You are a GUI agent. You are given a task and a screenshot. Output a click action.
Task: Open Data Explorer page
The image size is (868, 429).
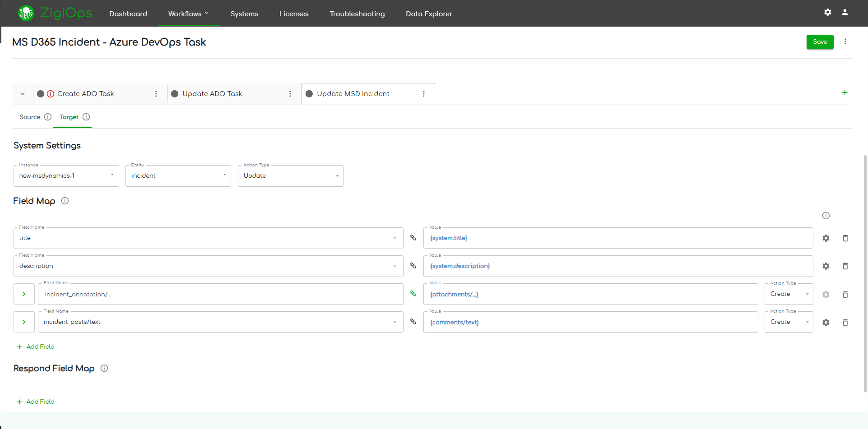coord(429,14)
